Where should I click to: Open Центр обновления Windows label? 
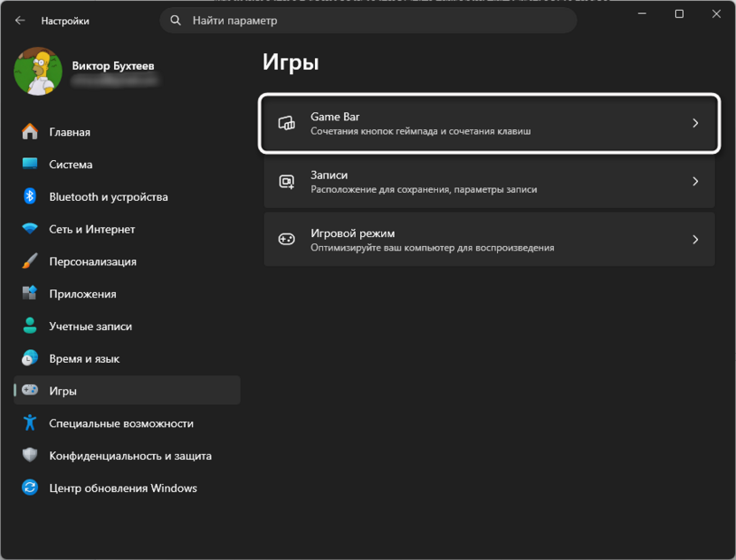pyautogui.click(x=123, y=488)
